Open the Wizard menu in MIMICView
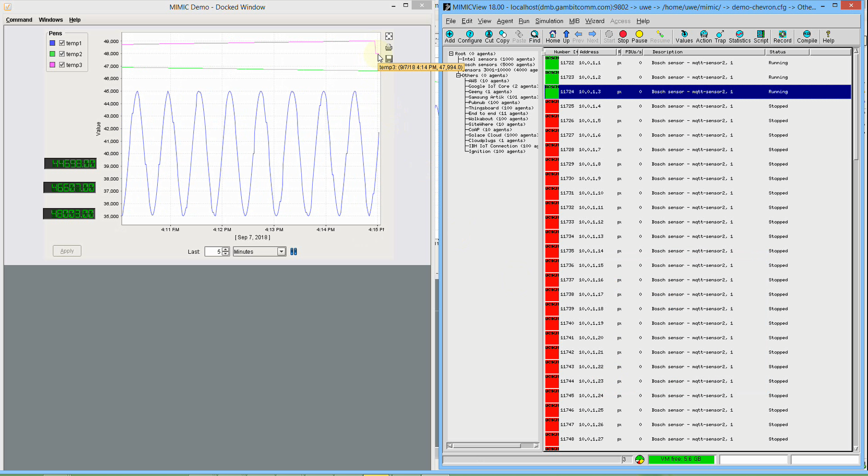 click(x=595, y=21)
